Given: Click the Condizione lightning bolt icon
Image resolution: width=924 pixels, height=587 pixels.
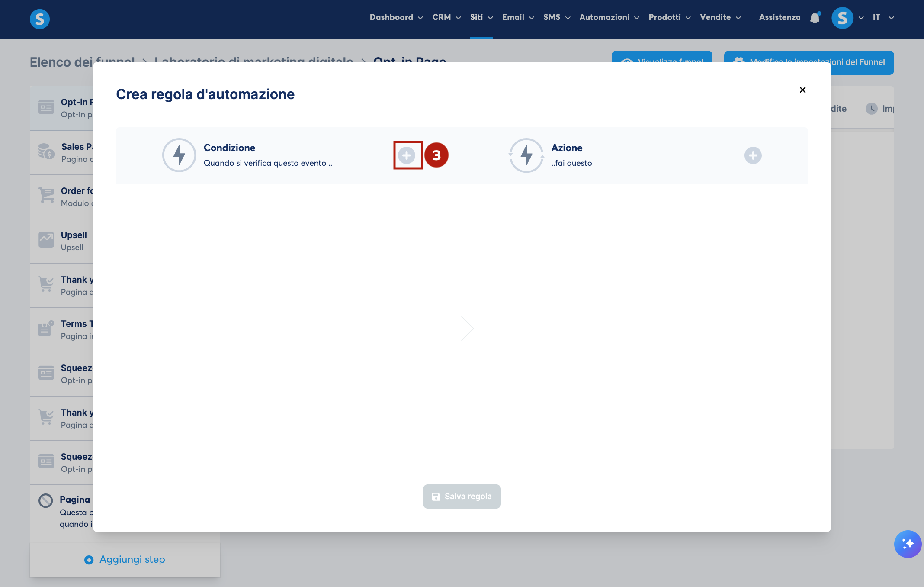Looking at the screenshot, I should pos(179,155).
